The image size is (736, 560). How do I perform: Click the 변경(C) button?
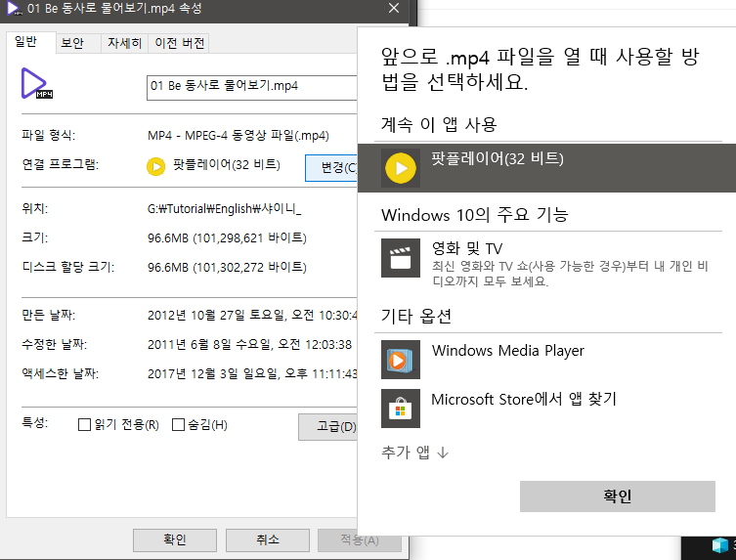tap(331, 167)
